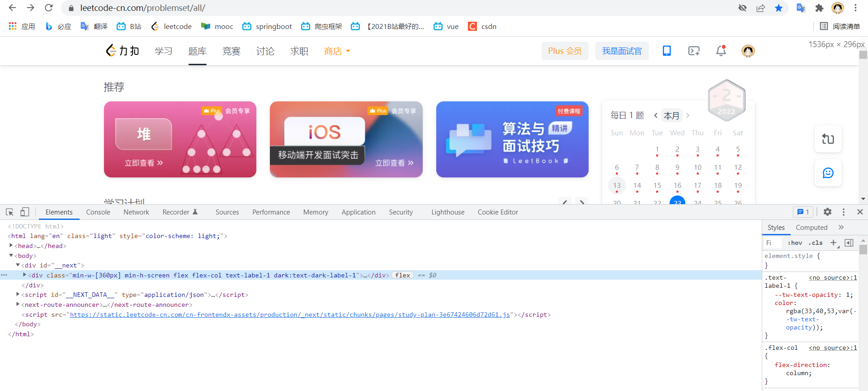The height and width of the screenshot is (391, 868).
Task: Open the 算法与面试技巧 LeetBook card
Action: pyautogui.click(x=512, y=139)
